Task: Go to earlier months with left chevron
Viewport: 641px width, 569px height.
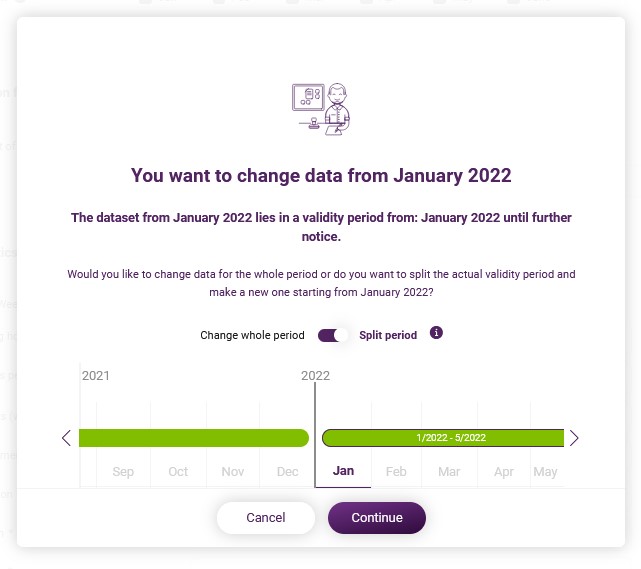Action: (66, 438)
